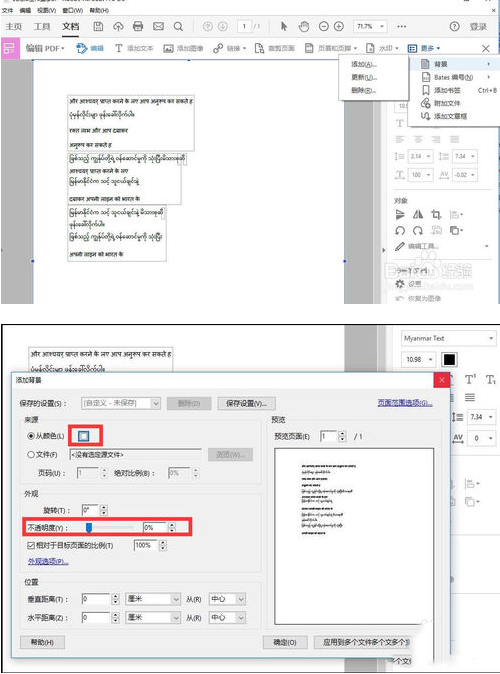Choose 背景 in the 更多 menu
The height and width of the screenshot is (674, 500).
coord(455,64)
